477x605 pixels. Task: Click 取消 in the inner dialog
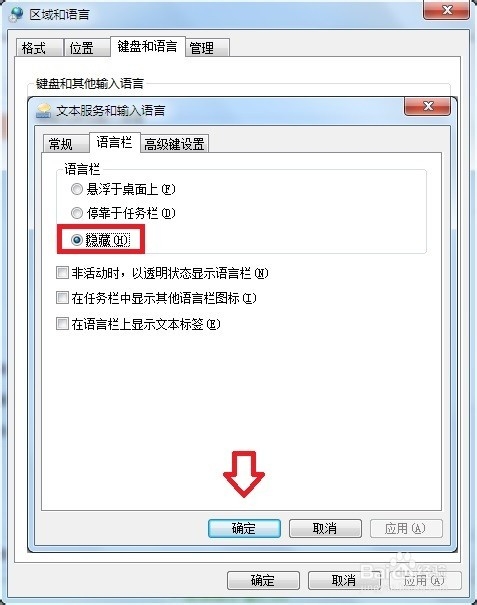(x=325, y=528)
